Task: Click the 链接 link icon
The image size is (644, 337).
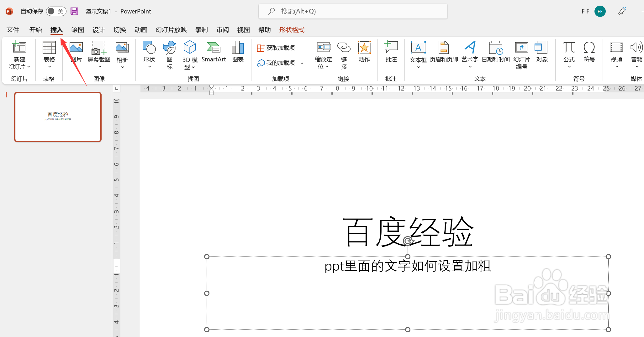Action: pos(344,47)
